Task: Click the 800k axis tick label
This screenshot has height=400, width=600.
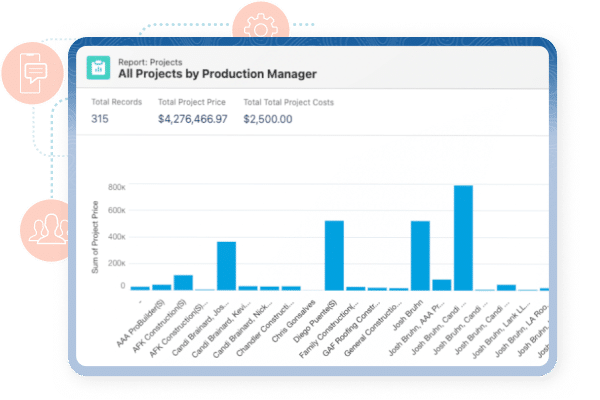Action: 117,187
